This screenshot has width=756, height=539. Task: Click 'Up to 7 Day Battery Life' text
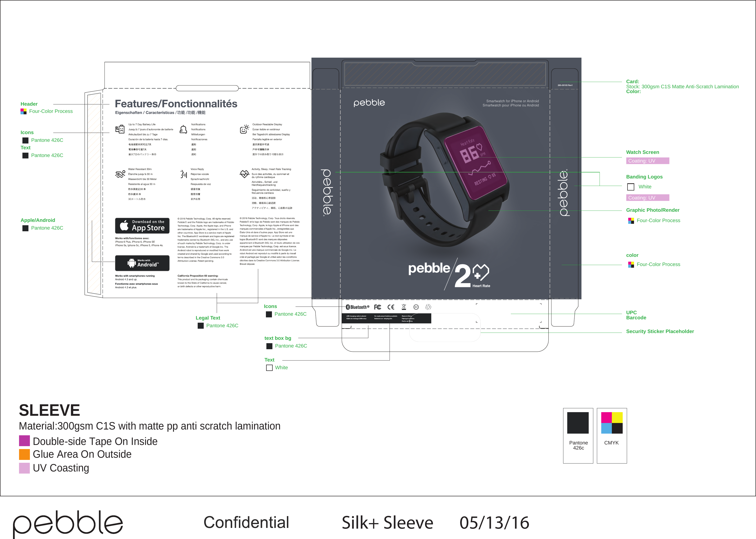pyautogui.click(x=142, y=124)
